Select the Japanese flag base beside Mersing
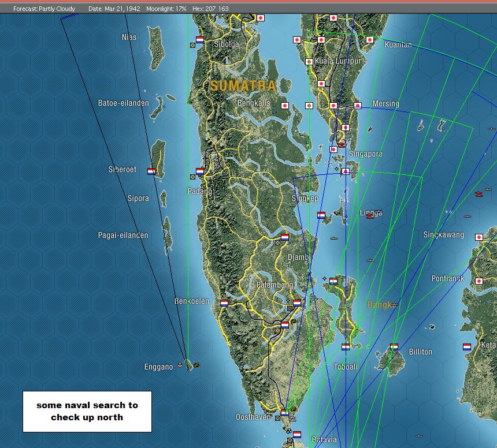Image resolution: width=497 pixels, height=448 pixels. point(358,106)
